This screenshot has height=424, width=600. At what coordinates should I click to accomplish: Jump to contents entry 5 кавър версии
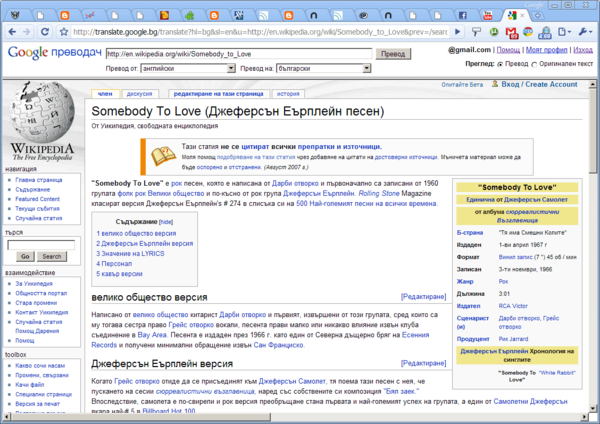119,274
